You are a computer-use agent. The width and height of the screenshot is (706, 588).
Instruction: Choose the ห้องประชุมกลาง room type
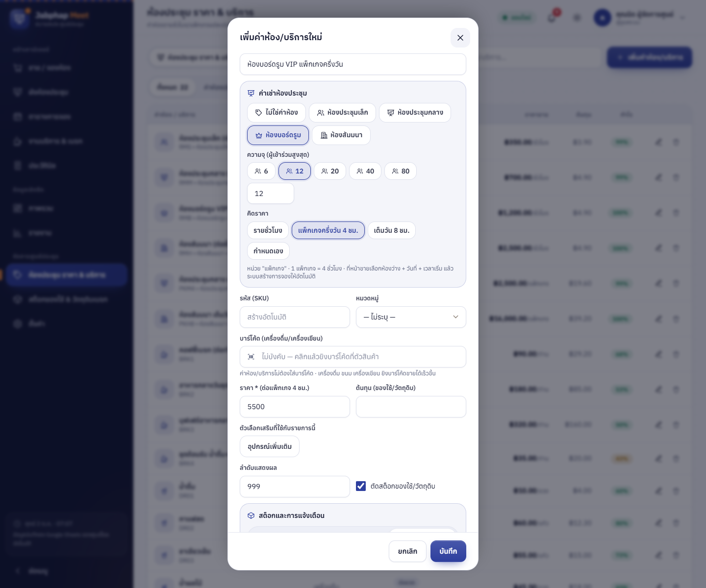(x=415, y=113)
